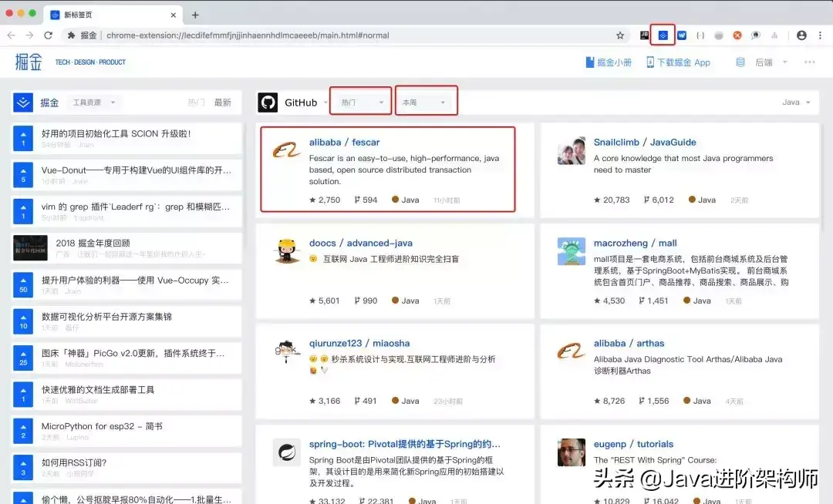Click the doocs avatar image

(287, 251)
